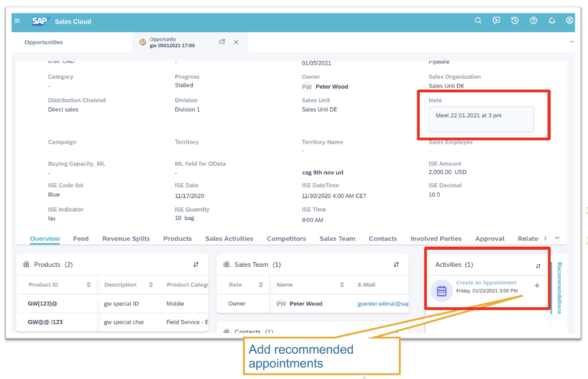Open the notifications bell
Screen dimensions: 588x379
point(552,21)
